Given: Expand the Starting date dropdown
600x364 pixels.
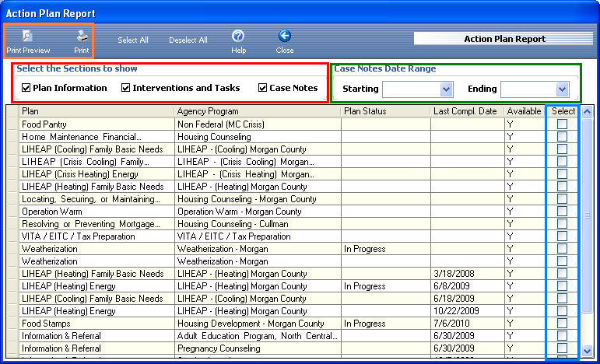Looking at the screenshot, I should point(446,89).
